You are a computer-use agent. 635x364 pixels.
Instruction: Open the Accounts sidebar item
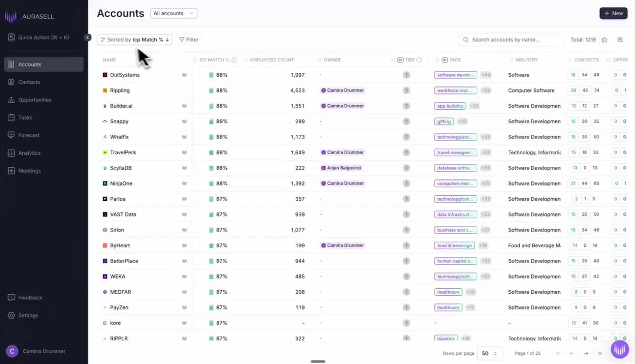pyautogui.click(x=43, y=64)
